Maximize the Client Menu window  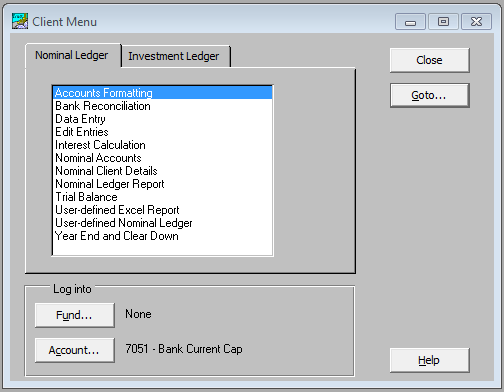point(443,22)
